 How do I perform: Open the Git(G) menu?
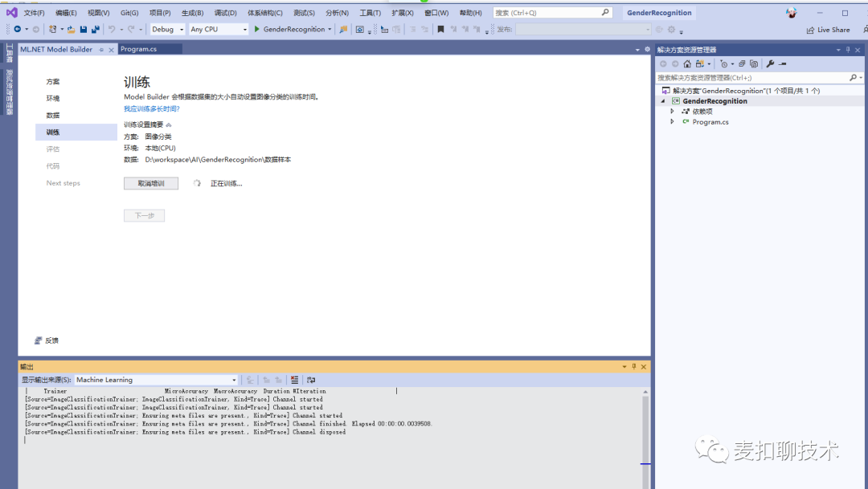[x=129, y=13]
